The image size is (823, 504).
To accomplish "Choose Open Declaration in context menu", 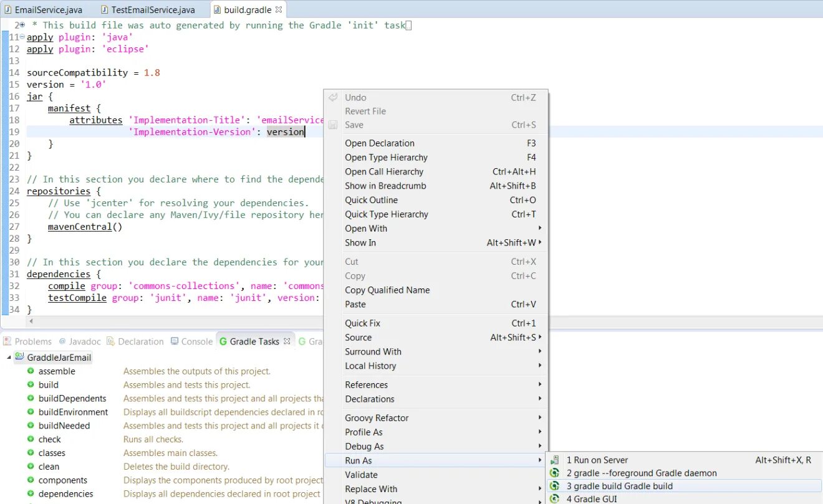I will click(x=436, y=143).
